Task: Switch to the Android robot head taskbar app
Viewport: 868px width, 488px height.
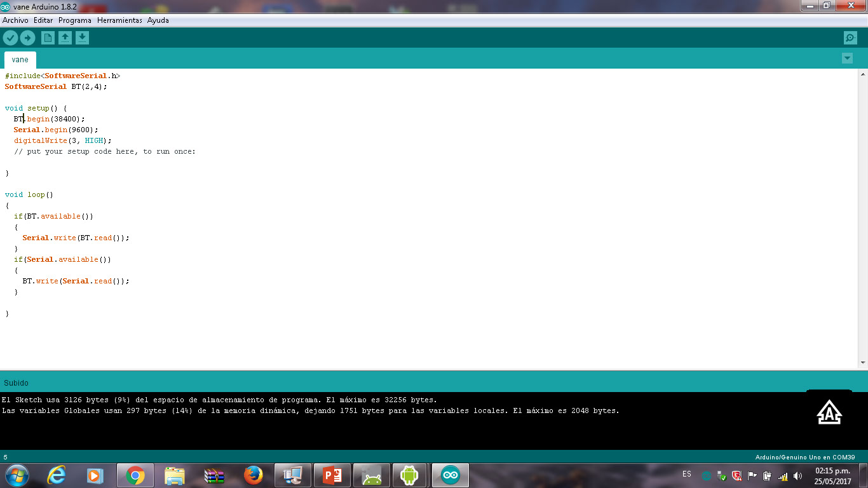Action: click(x=371, y=475)
